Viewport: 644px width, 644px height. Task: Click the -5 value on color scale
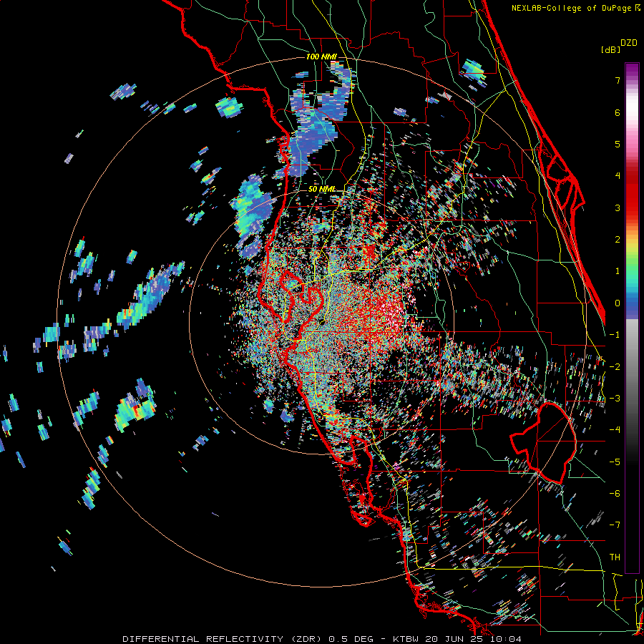coord(615,462)
